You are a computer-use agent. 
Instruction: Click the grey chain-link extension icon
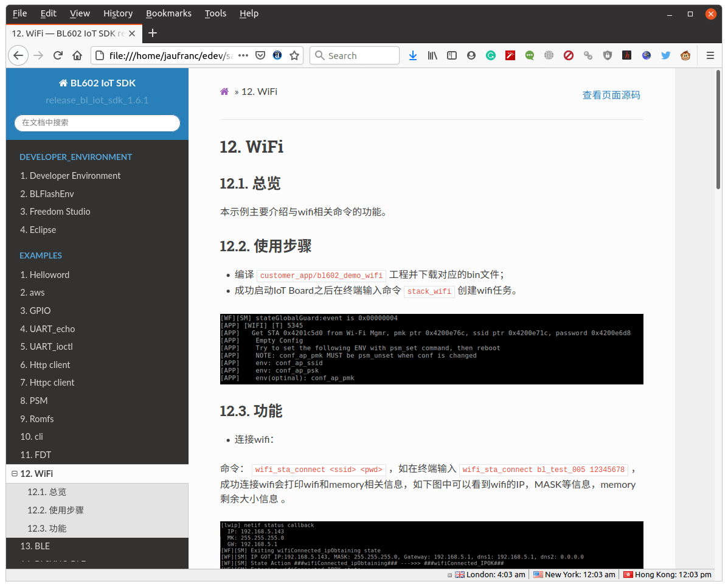pos(588,56)
